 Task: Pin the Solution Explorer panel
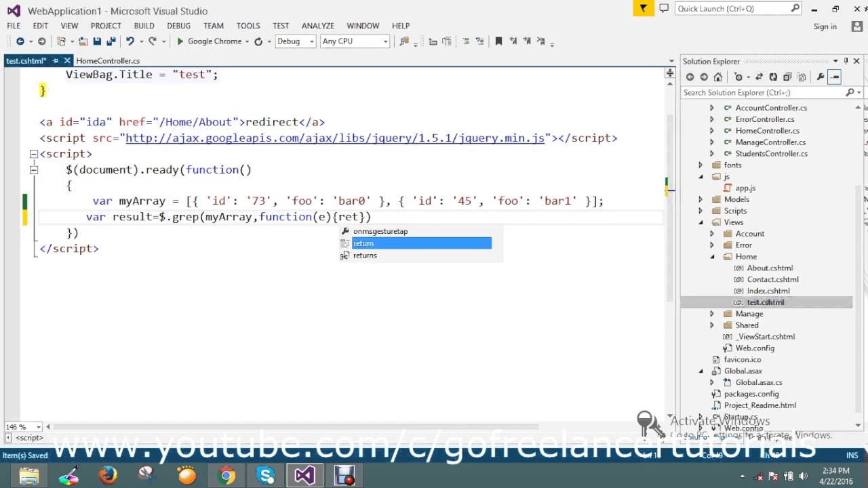coord(846,61)
